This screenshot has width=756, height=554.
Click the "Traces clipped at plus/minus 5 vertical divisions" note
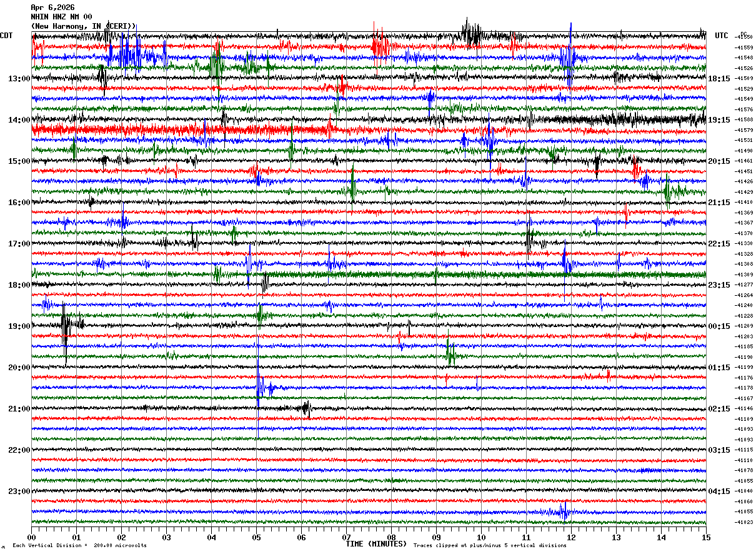coord(490,546)
